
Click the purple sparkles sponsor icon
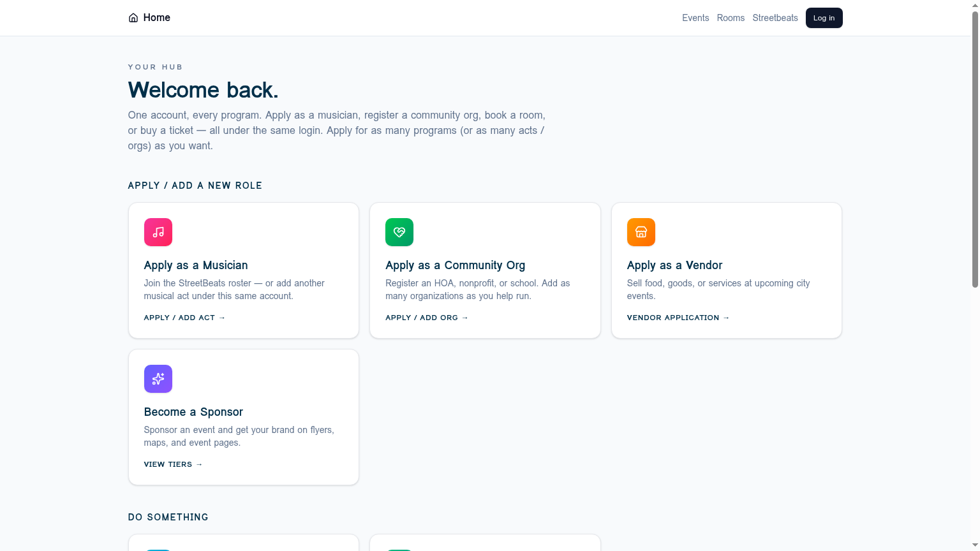tap(158, 379)
